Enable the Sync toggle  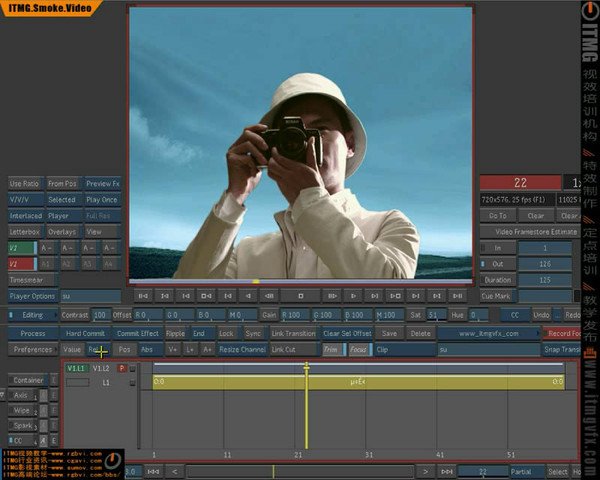[x=253, y=333]
